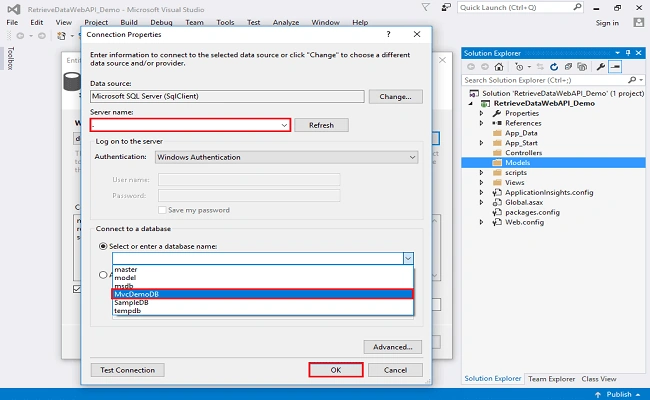Viewport: 650px width, 400px height.
Task: Select tempdb in database list
Action: point(263,310)
